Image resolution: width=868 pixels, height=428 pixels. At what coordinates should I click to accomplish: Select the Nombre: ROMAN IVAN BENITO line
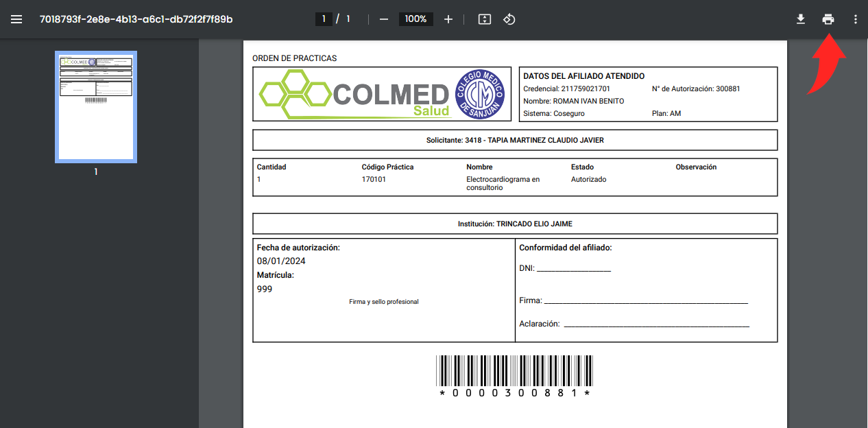point(574,101)
